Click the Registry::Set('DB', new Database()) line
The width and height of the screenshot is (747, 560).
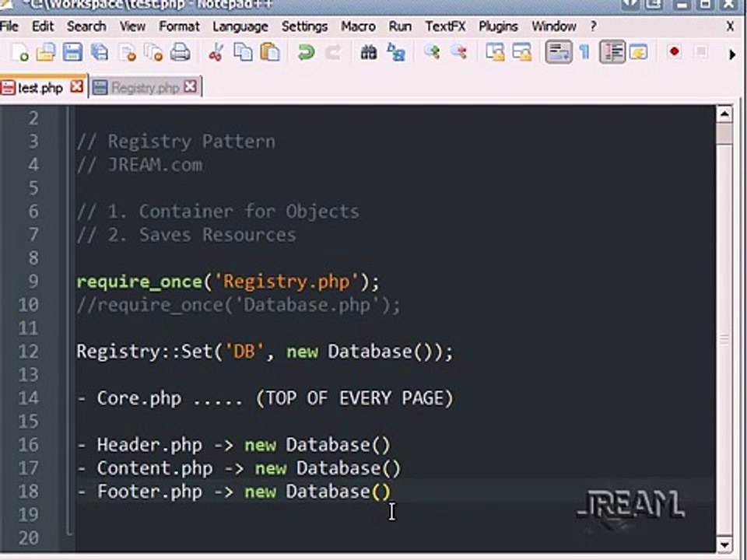(265, 352)
